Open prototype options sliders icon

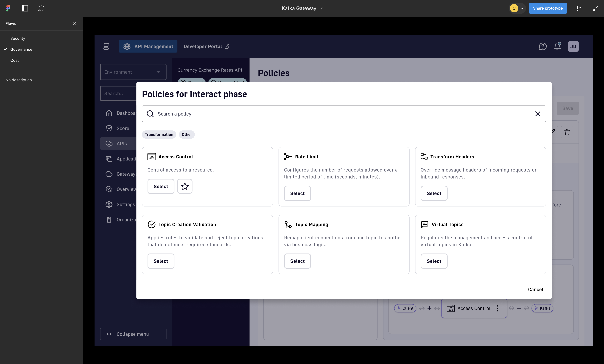click(x=579, y=8)
